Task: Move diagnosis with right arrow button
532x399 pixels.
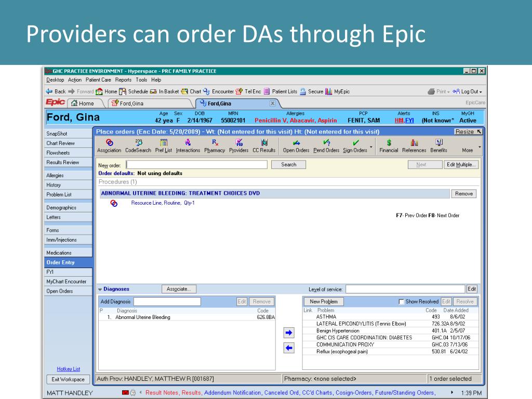Action: 289,333
